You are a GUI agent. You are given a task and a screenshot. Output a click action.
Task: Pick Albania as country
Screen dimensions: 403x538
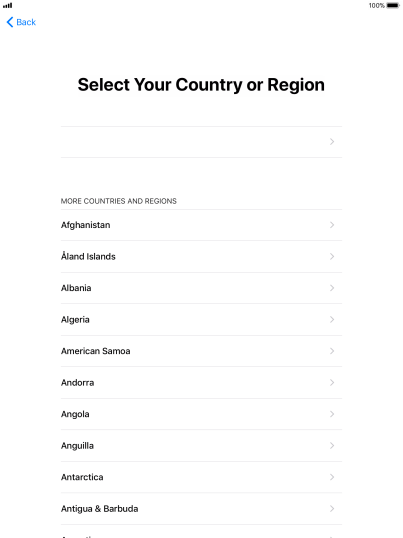[201, 288]
